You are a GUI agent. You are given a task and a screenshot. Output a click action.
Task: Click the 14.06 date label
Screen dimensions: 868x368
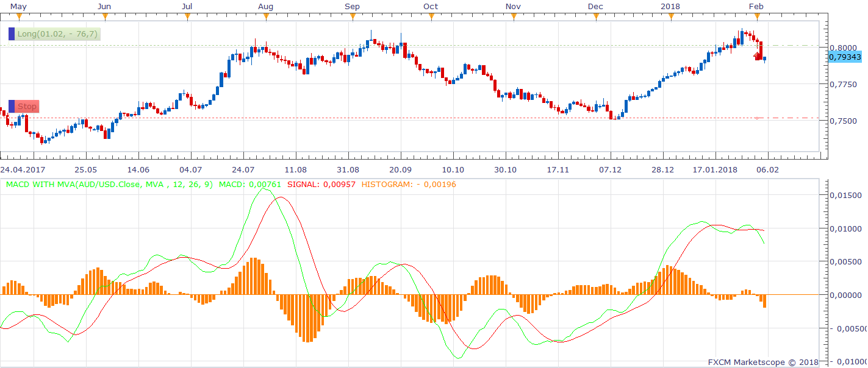(138, 169)
